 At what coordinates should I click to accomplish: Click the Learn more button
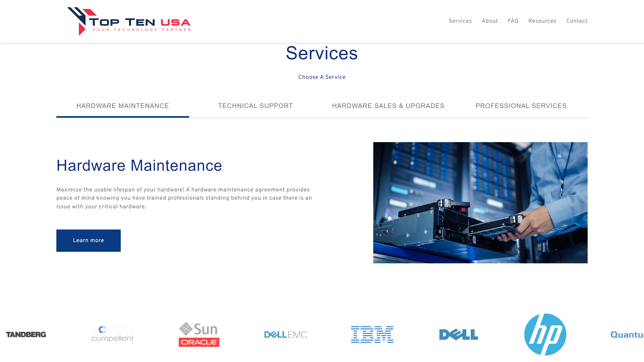click(89, 240)
